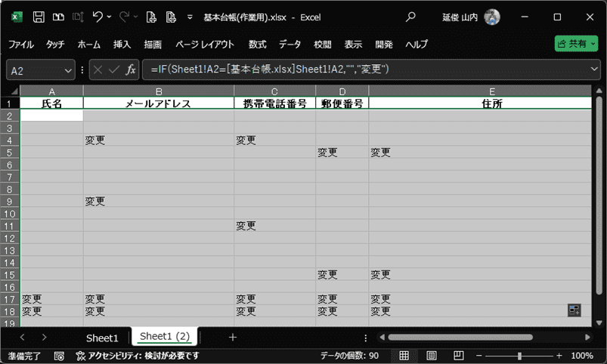Open the Undo history dropdown arrow
The width and height of the screenshot is (607, 364).
click(110, 17)
